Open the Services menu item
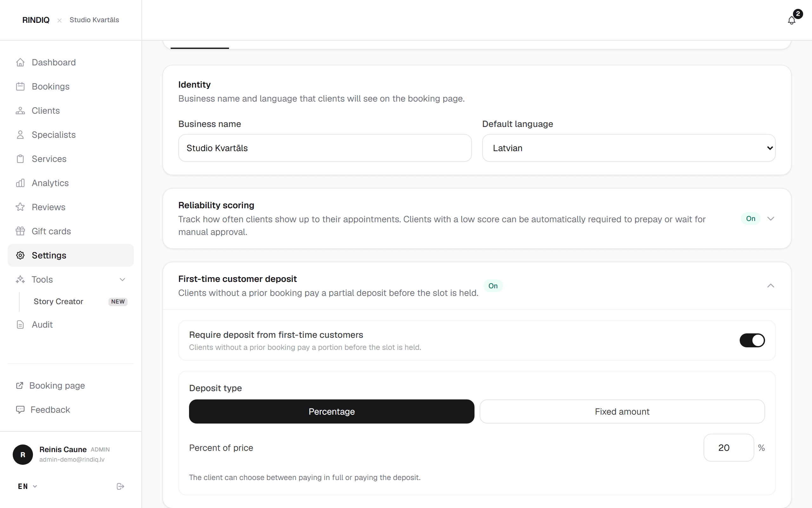This screenshot has width=812, height=508. tap(70, 159)
